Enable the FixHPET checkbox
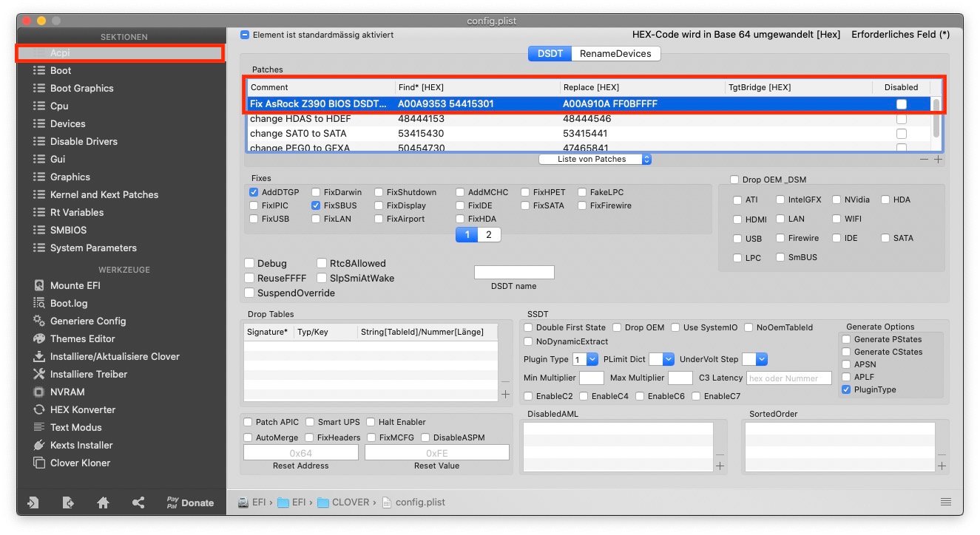Image resolution: width=980 pixels, height=535 pixels. click(526, 192)
